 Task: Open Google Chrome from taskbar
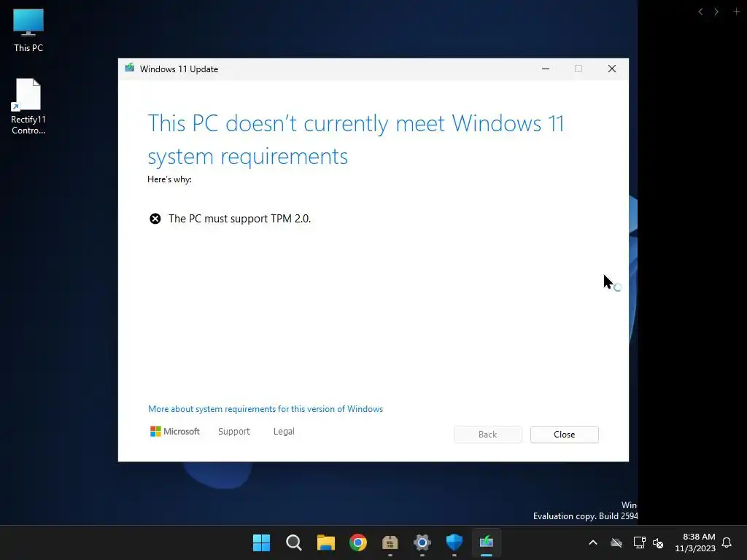click(357, 542)
